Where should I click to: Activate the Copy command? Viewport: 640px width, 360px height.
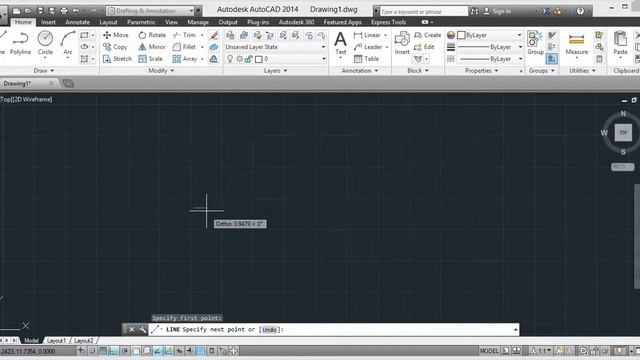pos(115,47)
